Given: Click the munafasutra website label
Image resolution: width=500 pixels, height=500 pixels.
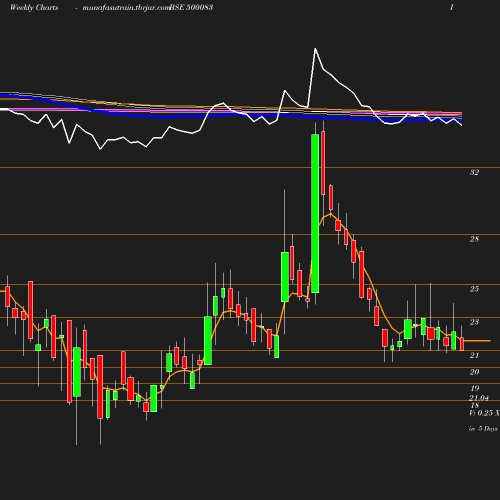Looking at the screenshot, I should click(x=126, y=7).
